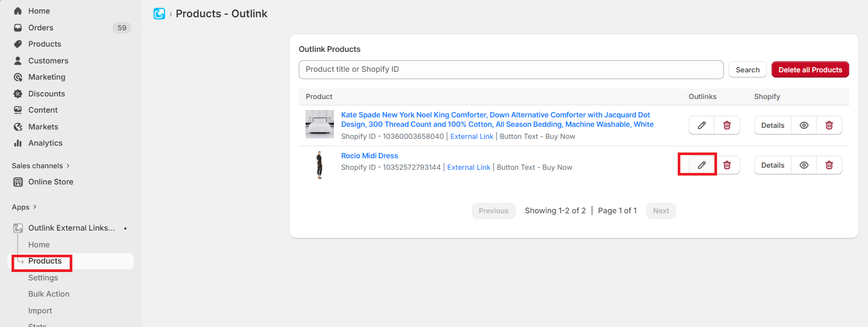
Task: Open Outlink app Home subpage
Action: tap(39, 245)
